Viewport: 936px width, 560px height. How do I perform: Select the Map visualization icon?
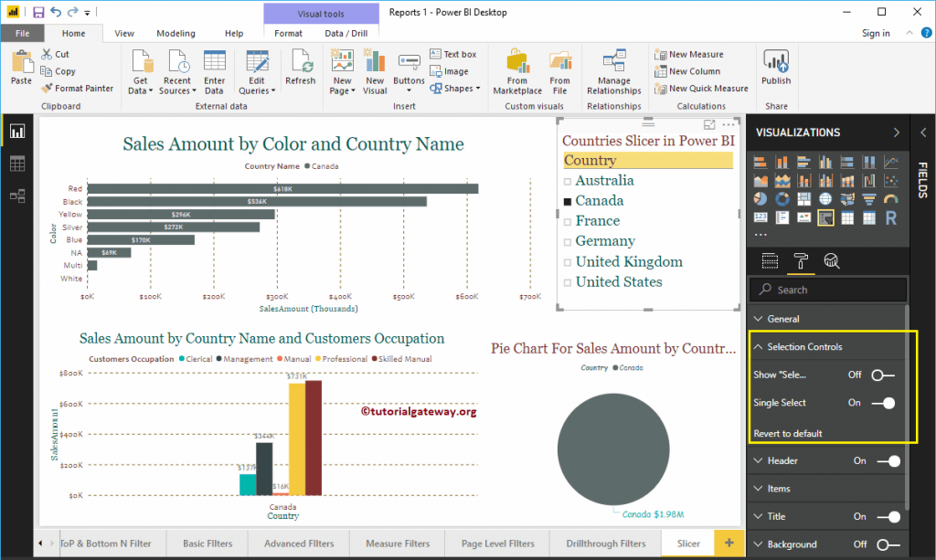click(826, 197)
